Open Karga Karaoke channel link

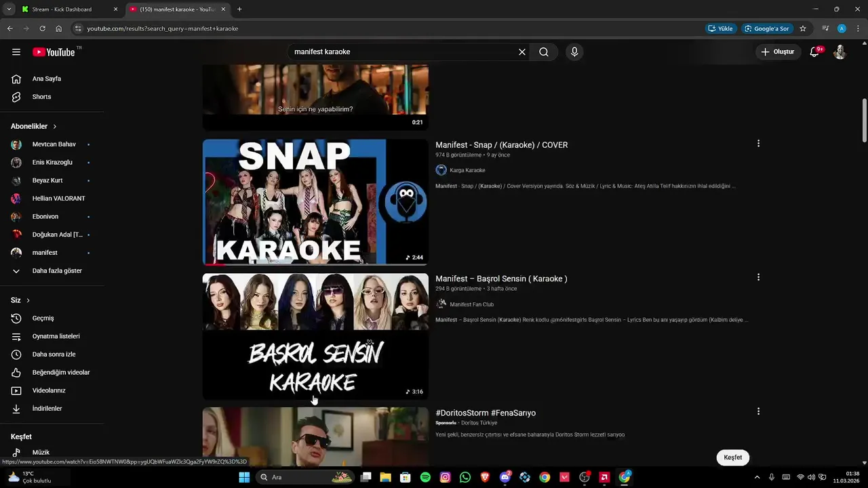coord(467,170)
